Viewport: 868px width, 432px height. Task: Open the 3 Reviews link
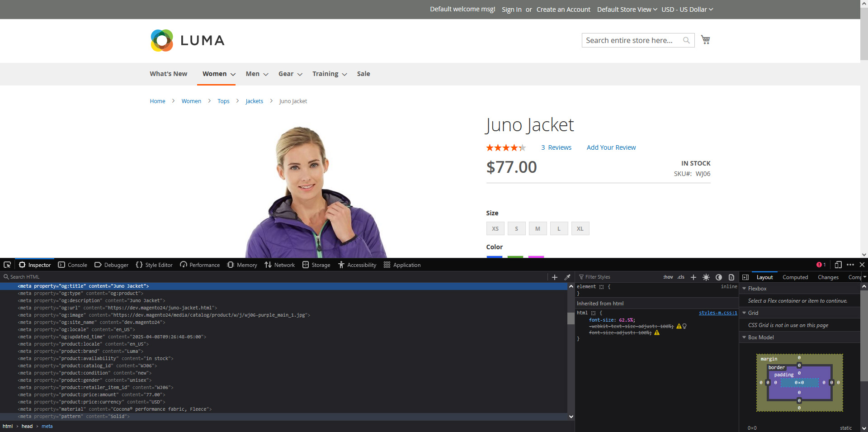(x=556, y=147)
